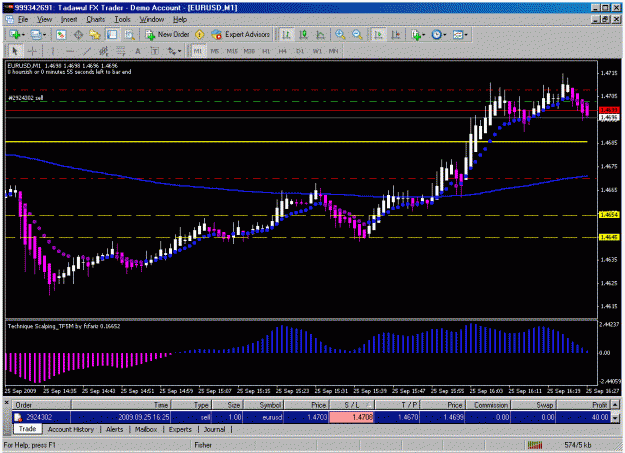Select the Arrows drawing tool
Viewport: 625px width, 453px height.
click(172, 51)
